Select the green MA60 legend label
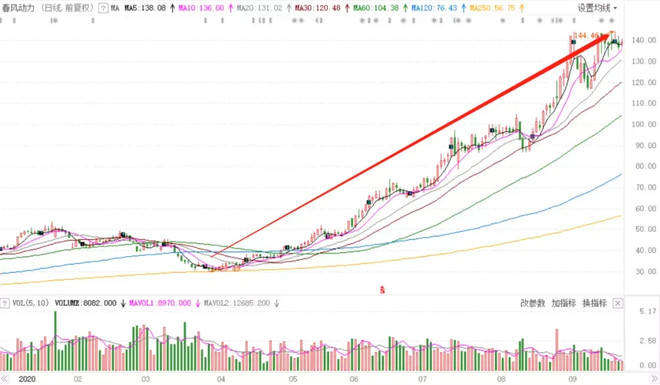Viewport: 660px width, 385px height. pos(376,8)
